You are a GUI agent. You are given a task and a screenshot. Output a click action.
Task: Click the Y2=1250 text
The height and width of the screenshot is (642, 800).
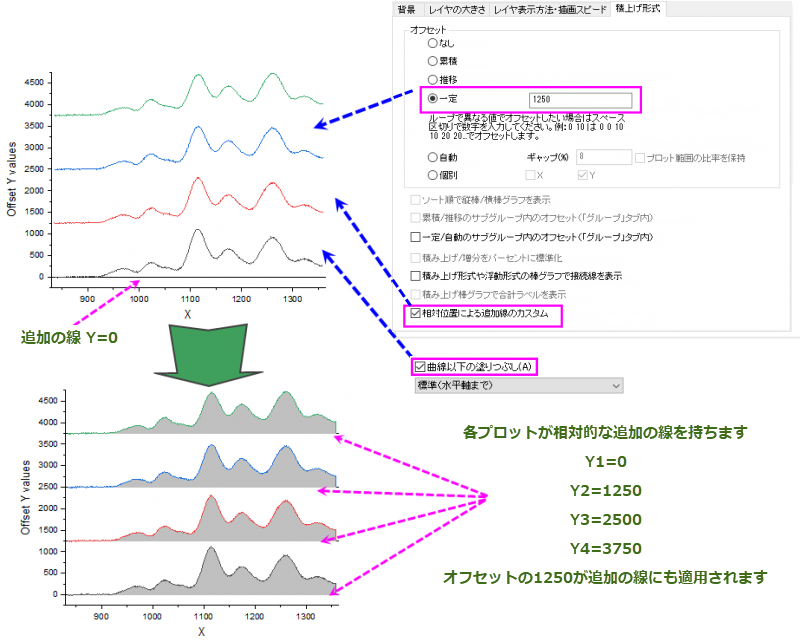pyautogui.click(x=606, y=491)
